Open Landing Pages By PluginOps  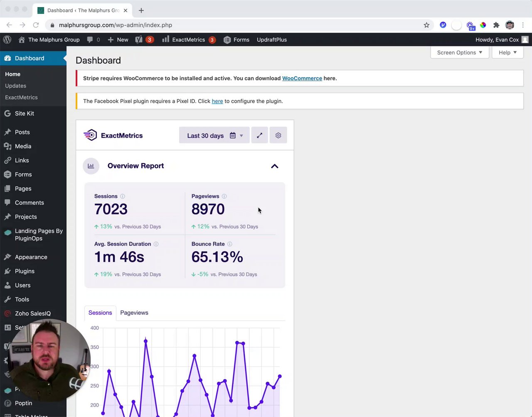coord(33,234)
